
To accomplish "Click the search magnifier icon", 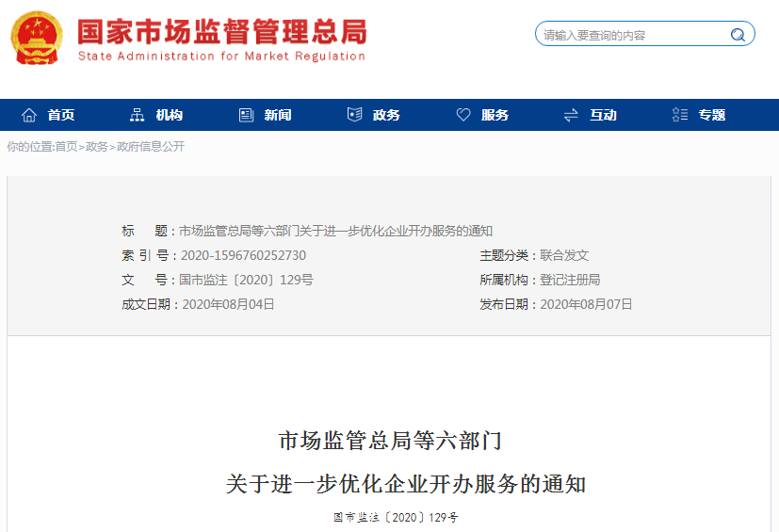I will pyautogui.click(x=738, y=35).
